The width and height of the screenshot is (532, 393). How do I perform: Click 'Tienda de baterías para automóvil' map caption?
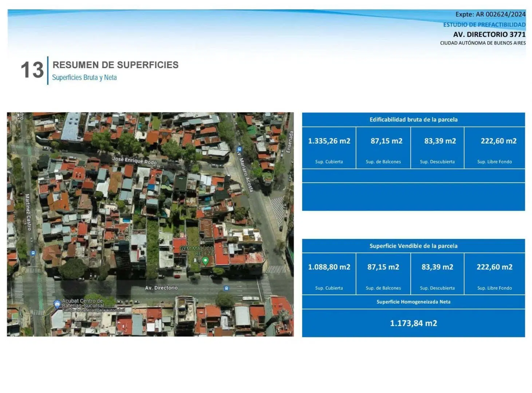[94, 310]
